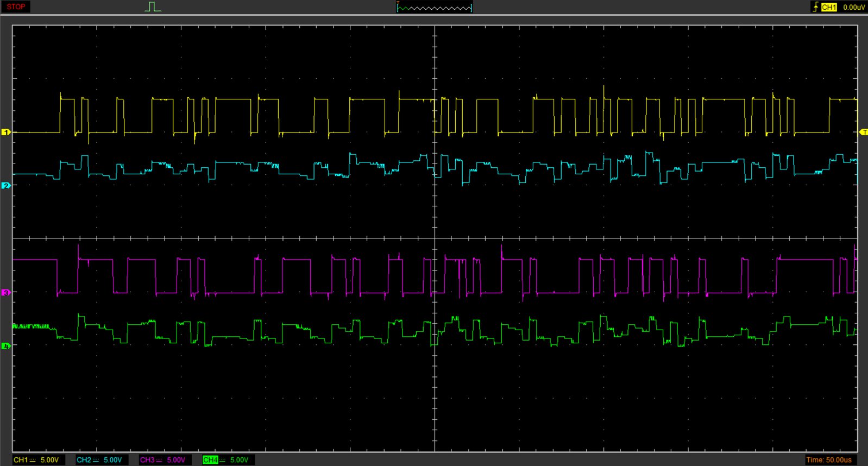Click the trigger level value 0.00uV
Screen dimensions: 868x466
pos(854,7)
